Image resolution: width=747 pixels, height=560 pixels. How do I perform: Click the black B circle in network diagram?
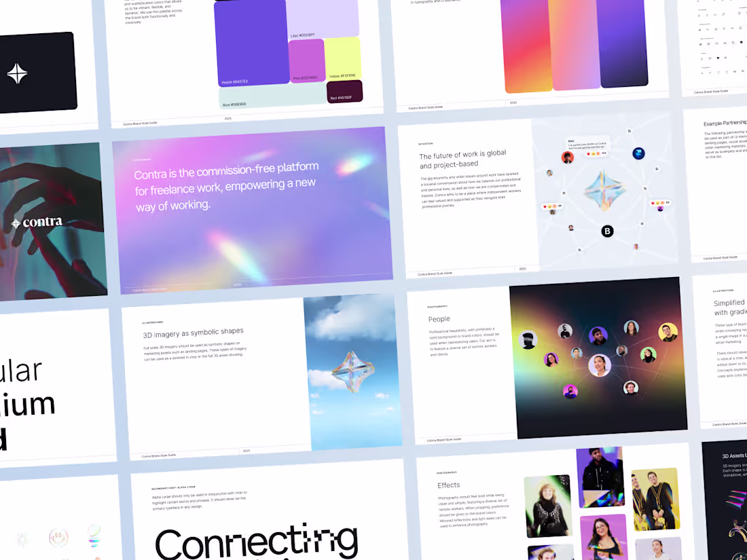click(x=607, y=231)
